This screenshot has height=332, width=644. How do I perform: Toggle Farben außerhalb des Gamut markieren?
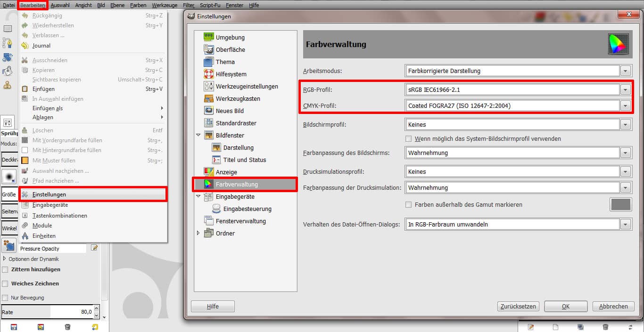pos(409,205)
